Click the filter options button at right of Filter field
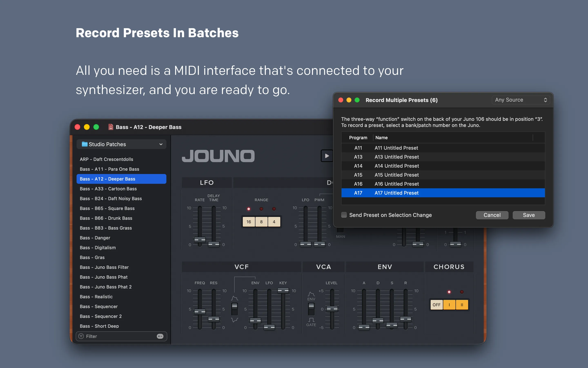The image size is (588, 368). [160, 336]
